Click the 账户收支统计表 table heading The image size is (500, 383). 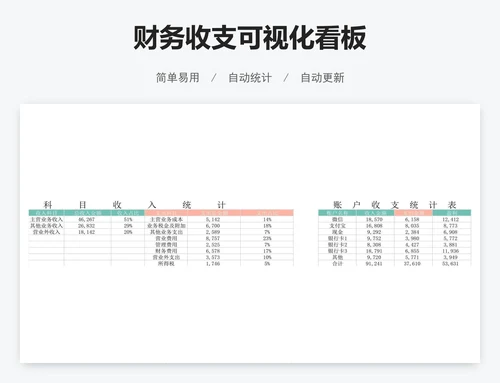pyautogui.click(x=395, y=205)
